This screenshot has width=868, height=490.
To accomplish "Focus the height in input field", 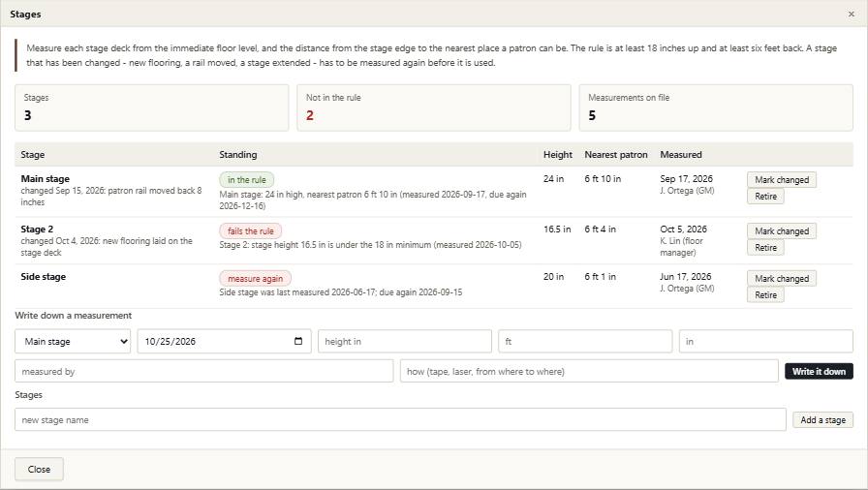I will click(x=405, y=341).
